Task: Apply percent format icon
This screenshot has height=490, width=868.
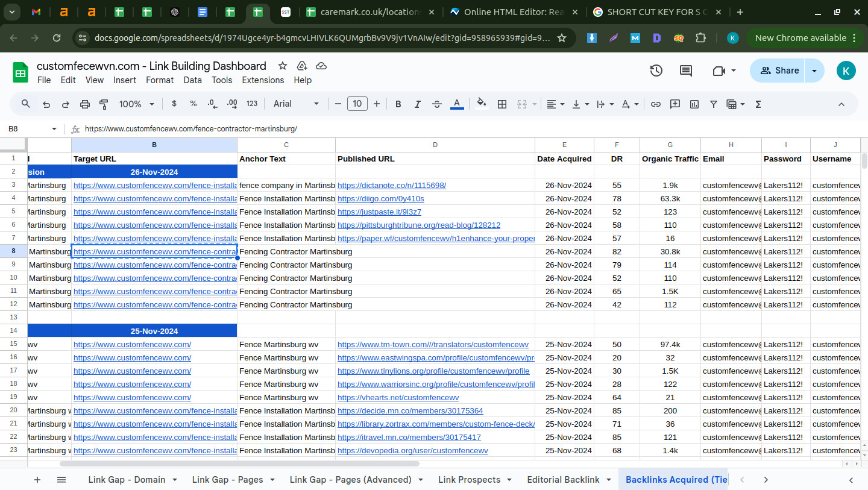Action: click(193, 104)
